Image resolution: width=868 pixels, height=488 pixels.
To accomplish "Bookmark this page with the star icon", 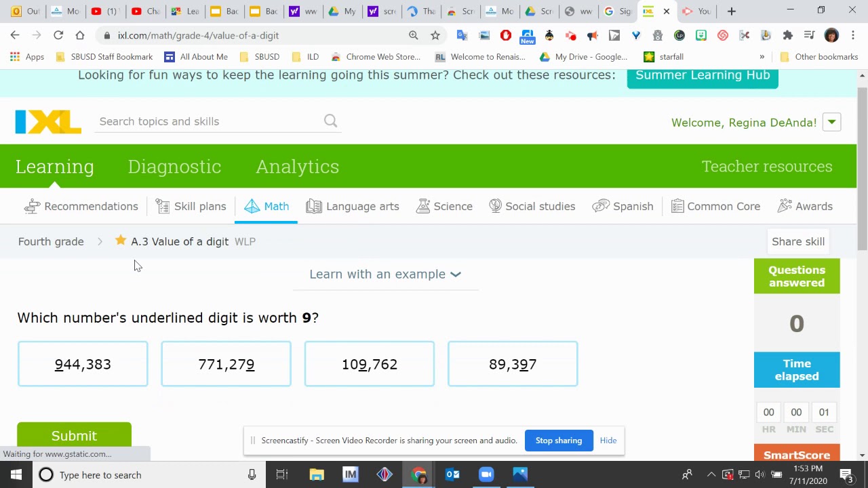I will pyautogui.click(x=435, y=35).
